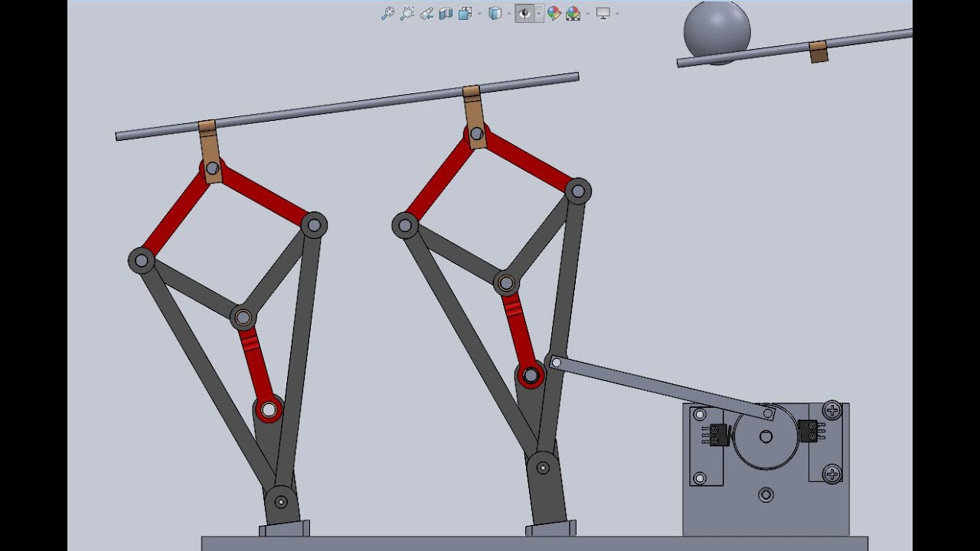Screen dimensions: 980x551
Task: Select the gray ball on the rail
Action: click(717, 31)
